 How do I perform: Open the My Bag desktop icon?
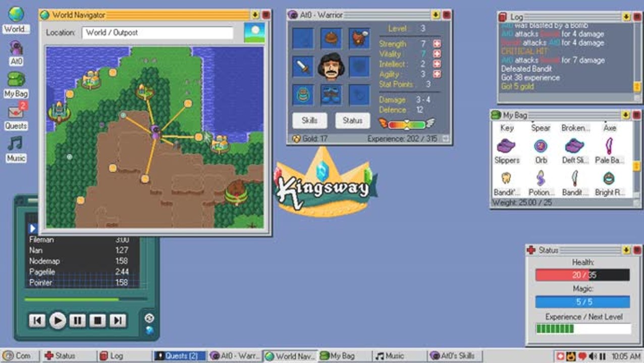pyautogui.click(x=16, y=85)
